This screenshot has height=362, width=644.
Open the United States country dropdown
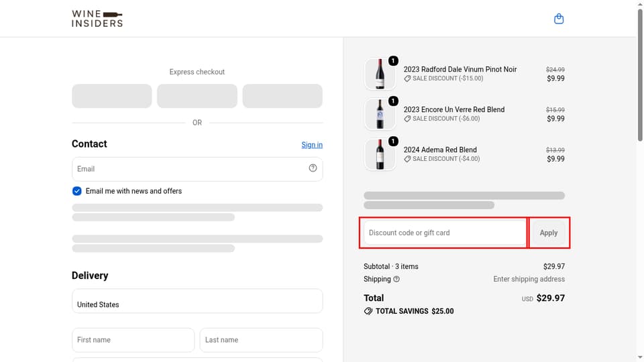(x=197, y=301)
